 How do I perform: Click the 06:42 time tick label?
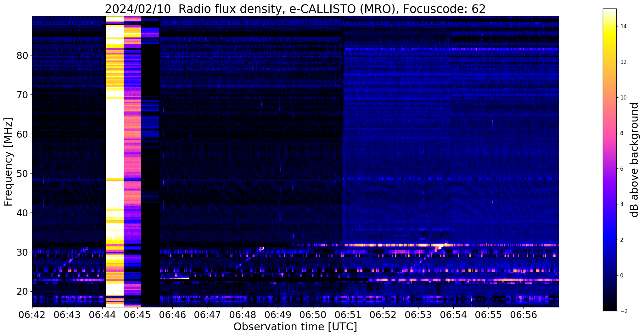pyautogui.click(x=32, y=315)
